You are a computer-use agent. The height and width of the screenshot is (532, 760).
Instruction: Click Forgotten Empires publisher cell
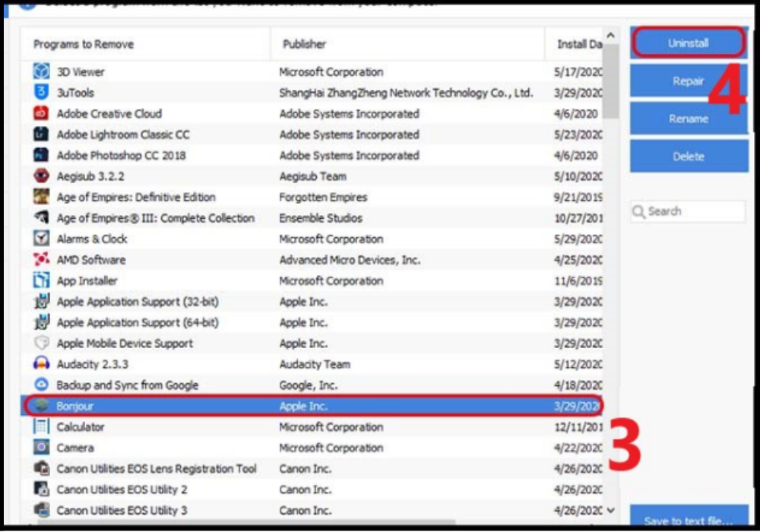[x=323, y=197]
